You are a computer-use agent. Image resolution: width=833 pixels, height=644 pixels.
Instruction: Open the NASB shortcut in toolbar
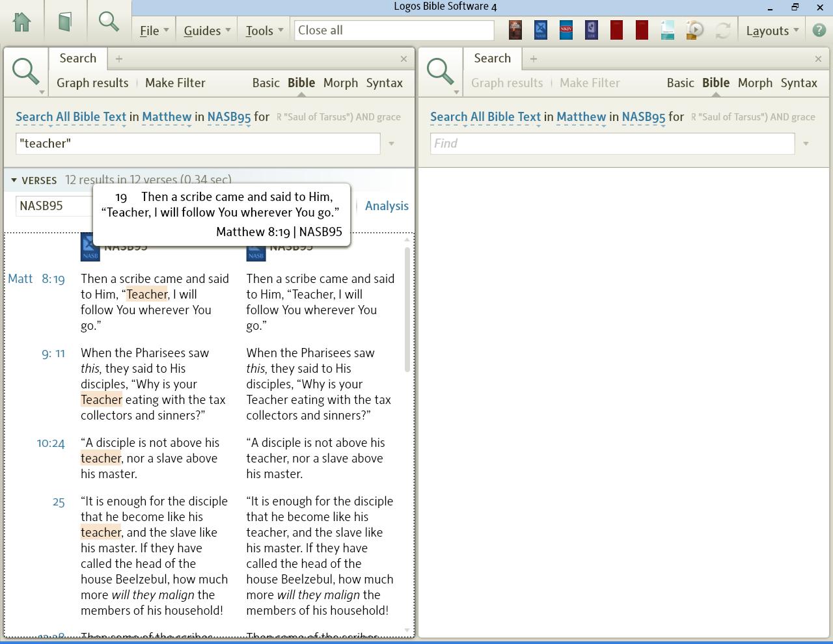tap(540, 30)
